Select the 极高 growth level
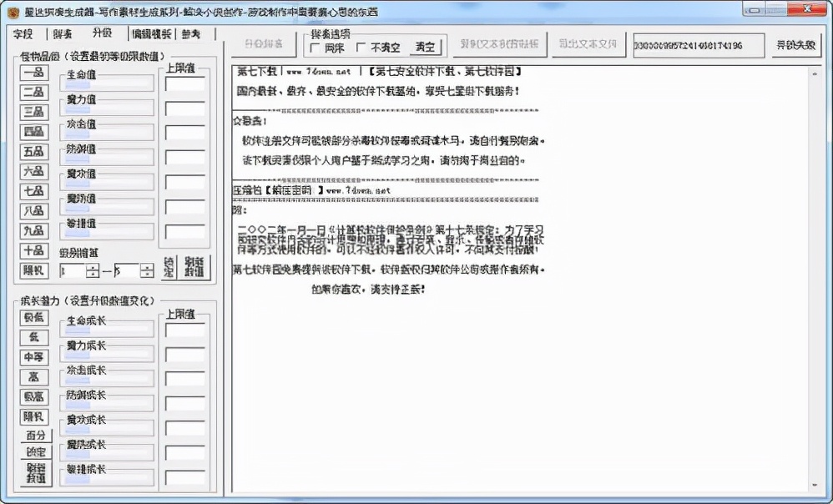The width and height of the screenshot is (833, 504). 33,398
